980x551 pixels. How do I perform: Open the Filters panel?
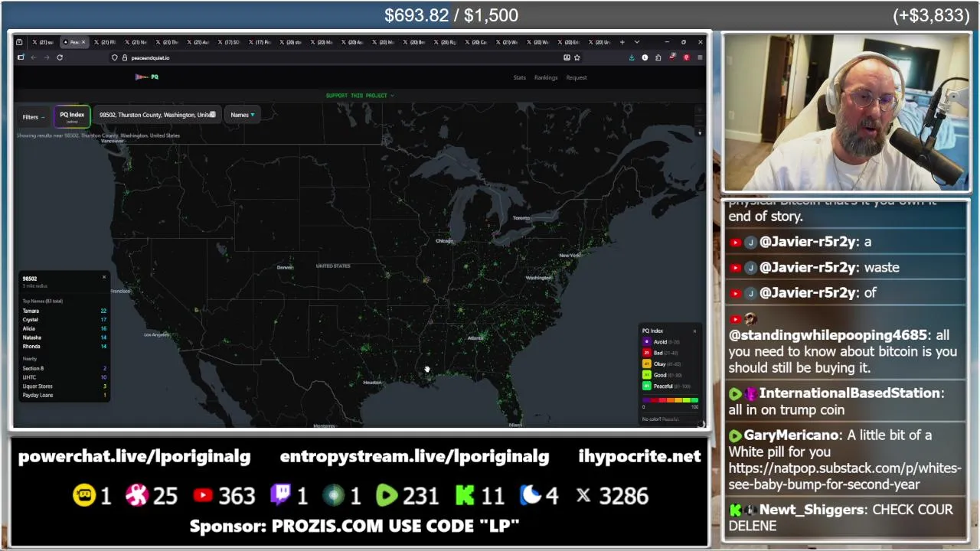click(x=33, y=117)
